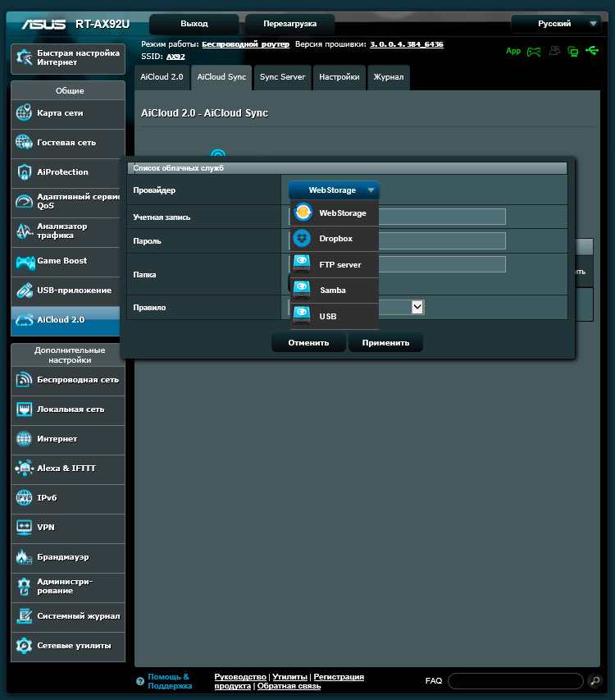
Task: Click the Guest Network icon
Action: pos(24,143)
